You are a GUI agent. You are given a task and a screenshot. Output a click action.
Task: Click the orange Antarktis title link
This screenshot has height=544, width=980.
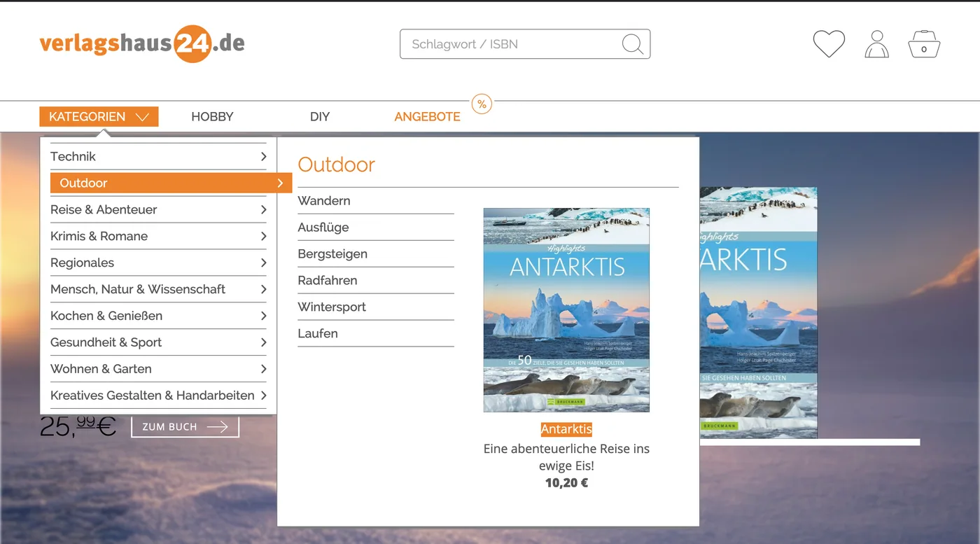pos(566,429)
